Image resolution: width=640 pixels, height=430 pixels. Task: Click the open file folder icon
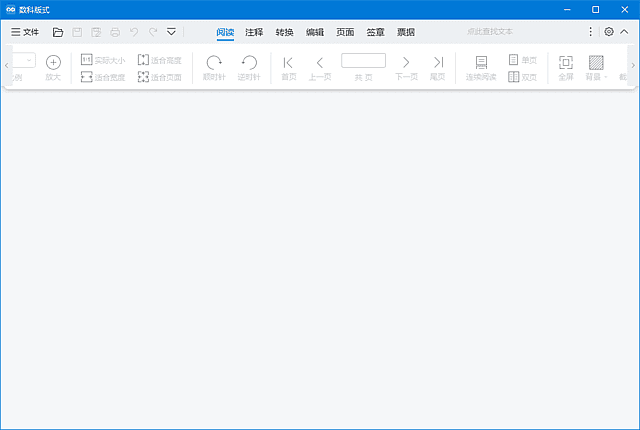coord(58,32)
